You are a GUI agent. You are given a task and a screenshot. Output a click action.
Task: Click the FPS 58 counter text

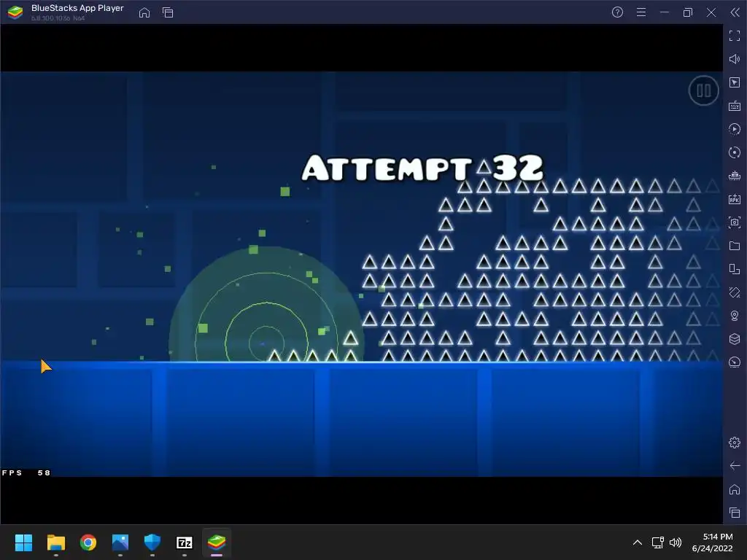coord(26,472)
